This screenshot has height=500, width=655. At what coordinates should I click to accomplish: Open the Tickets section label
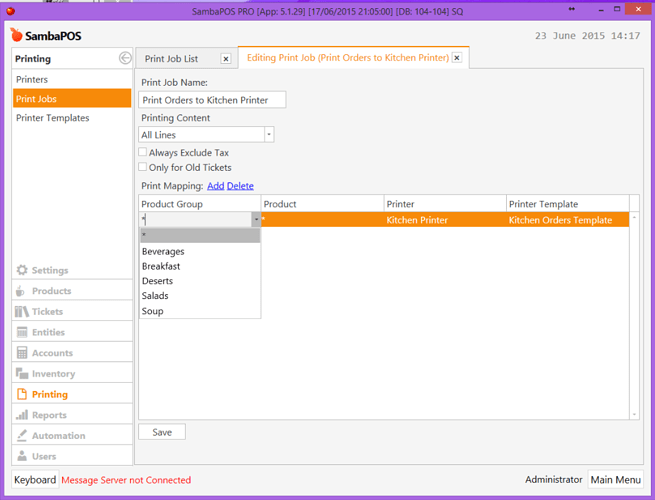pos(47,312)
